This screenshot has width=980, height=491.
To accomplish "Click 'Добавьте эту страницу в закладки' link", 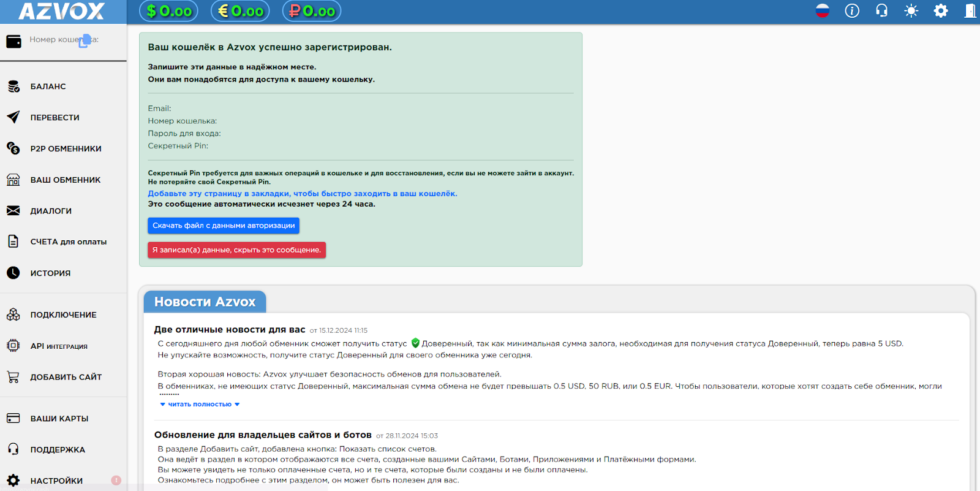I will coord(303,194).
